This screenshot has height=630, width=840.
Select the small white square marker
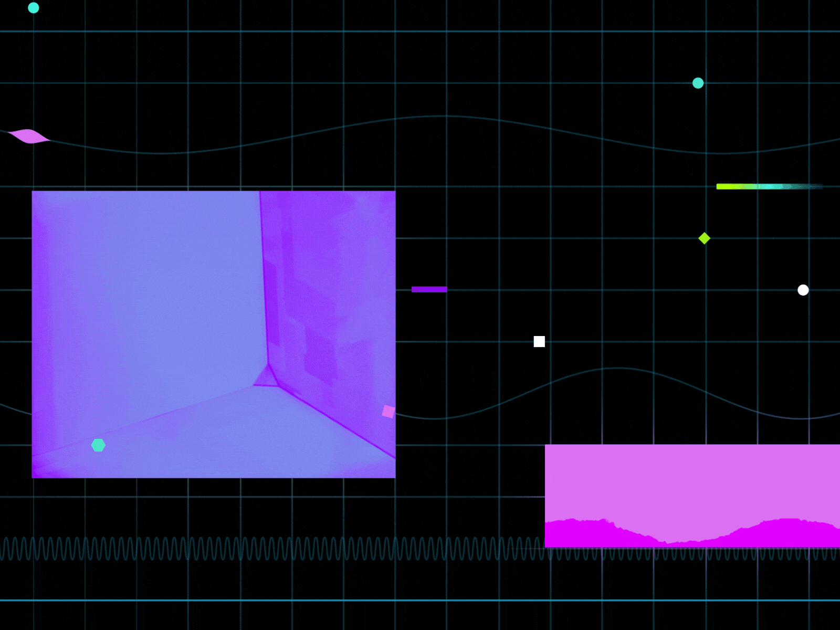click(x=539, y=342)
